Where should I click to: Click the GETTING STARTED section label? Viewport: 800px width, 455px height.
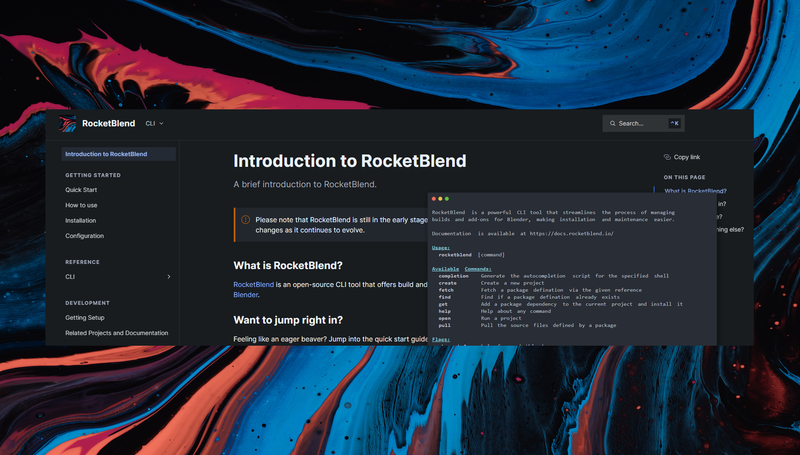click(93, 175)
